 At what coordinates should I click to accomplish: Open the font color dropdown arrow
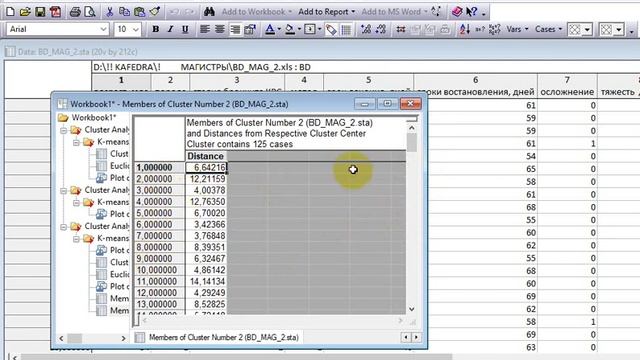(x=279, y=29)
